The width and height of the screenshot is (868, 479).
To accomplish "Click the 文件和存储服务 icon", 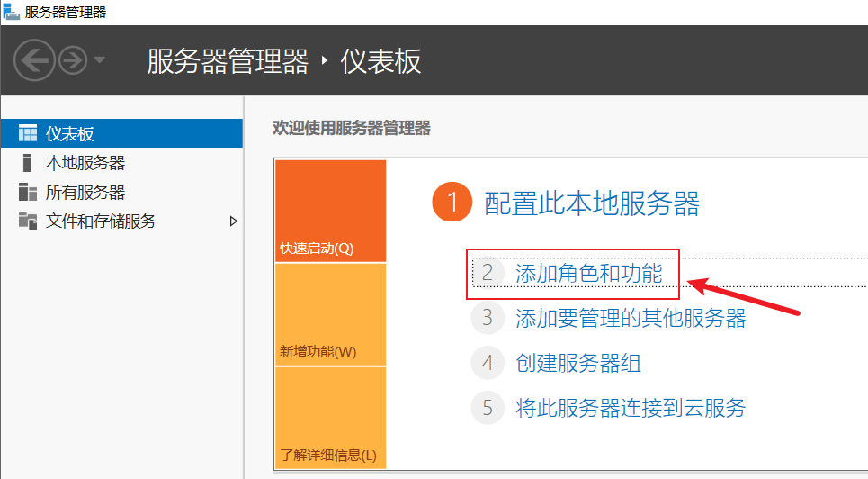I will 28,221.
